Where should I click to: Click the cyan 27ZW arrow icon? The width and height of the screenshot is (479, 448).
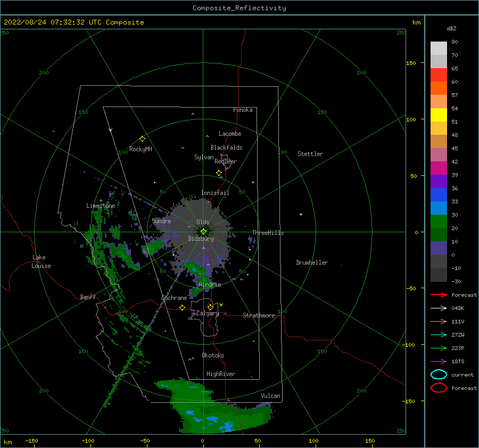pyautogui.click(x=439, y=335)
